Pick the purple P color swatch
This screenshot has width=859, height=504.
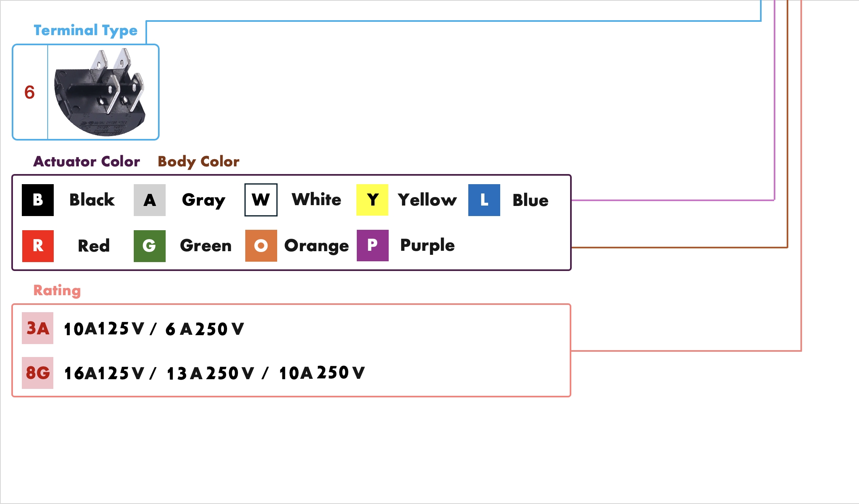tap(373, 246)
